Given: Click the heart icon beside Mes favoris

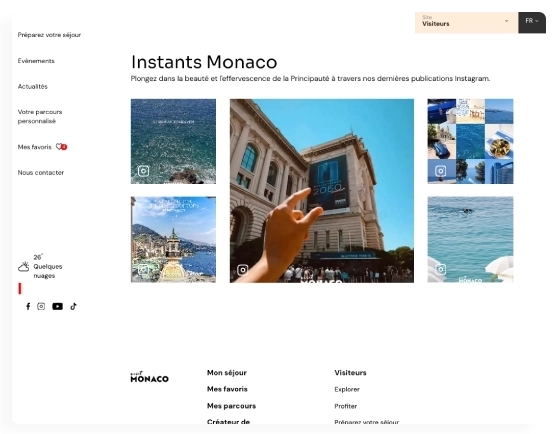Looking at the screenshot, I should tap(59, 147).
